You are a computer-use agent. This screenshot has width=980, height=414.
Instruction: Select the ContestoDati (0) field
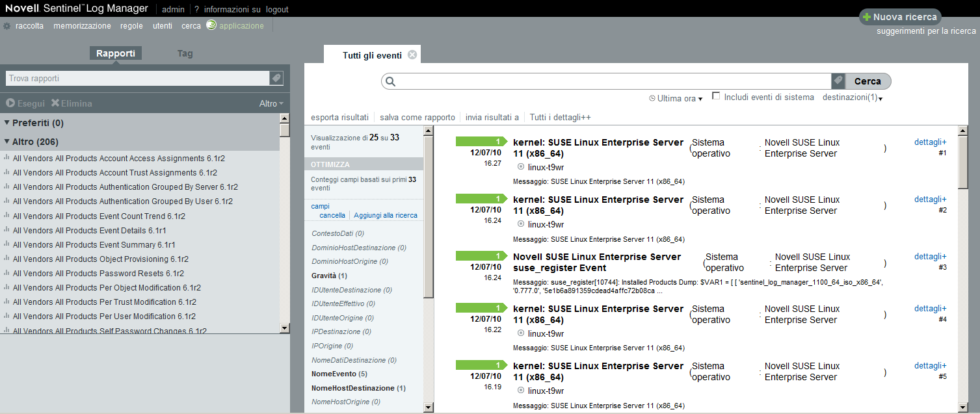338,233
